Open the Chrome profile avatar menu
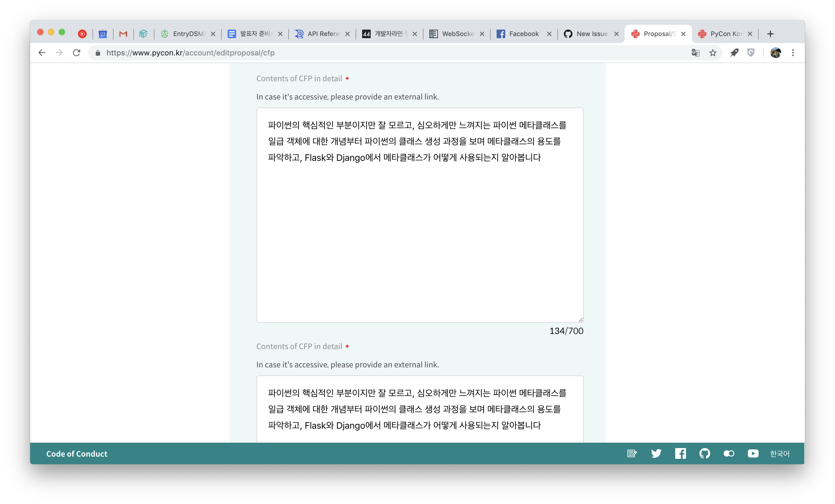Screen dimensions: 835x504 pyautogui.click(x=776, y=53)
